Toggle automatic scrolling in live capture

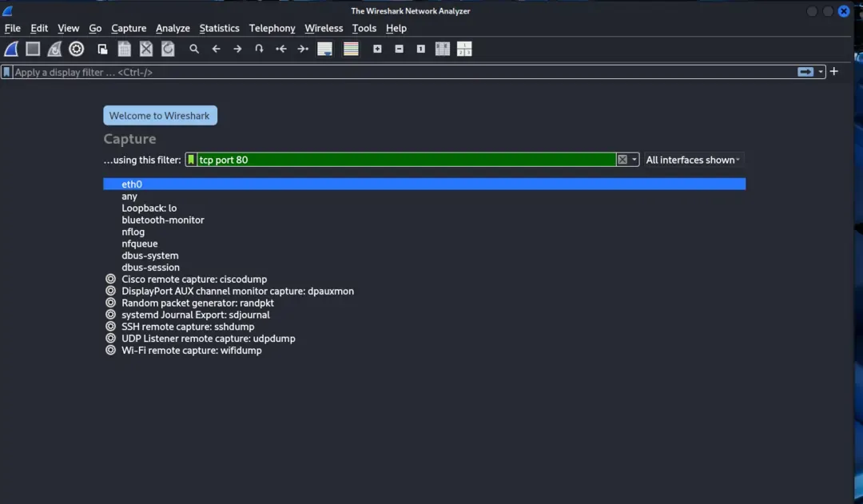click(x=324, y=49)
